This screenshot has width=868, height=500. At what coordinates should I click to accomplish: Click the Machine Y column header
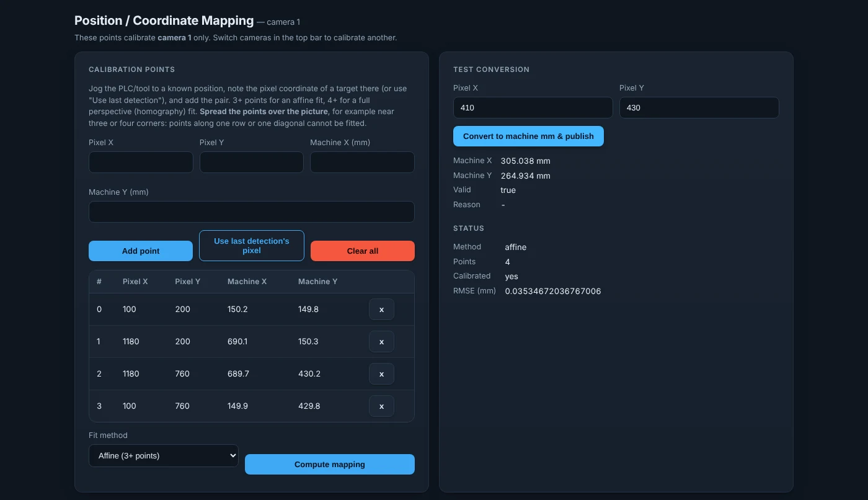(317, 282)
